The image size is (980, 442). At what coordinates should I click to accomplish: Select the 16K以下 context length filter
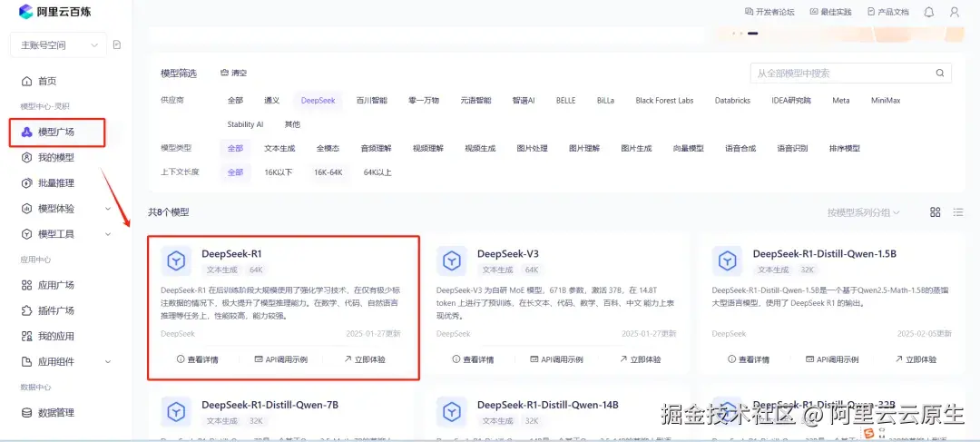click(279, 172)
